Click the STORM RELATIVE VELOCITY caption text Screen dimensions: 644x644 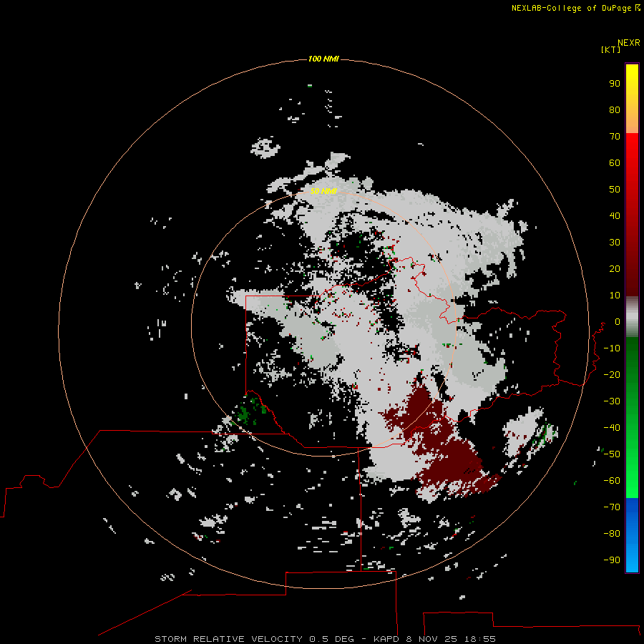point(228,639)
